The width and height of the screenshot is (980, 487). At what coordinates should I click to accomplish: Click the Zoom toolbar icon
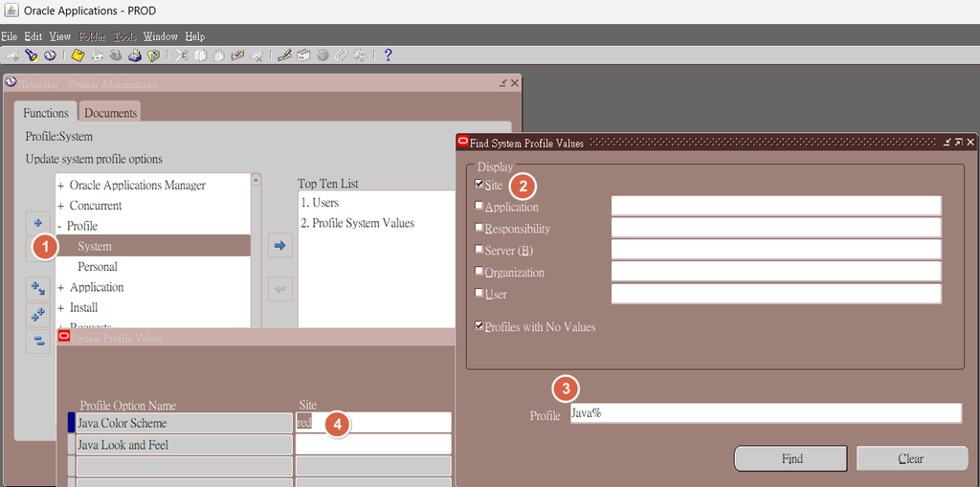pyautogui.click(x=303, y=55)
